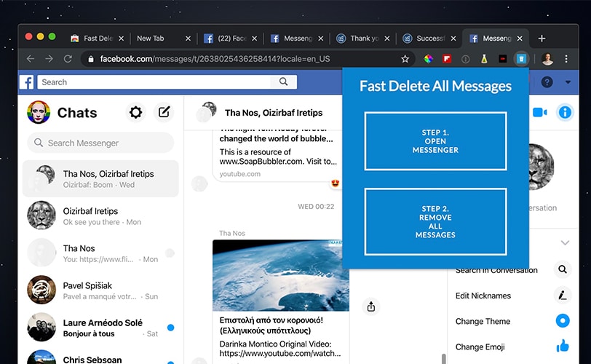591x364 pixels.
Task: Open the Laure Arnéodo Solé chat
Action: tap(100, 328)
